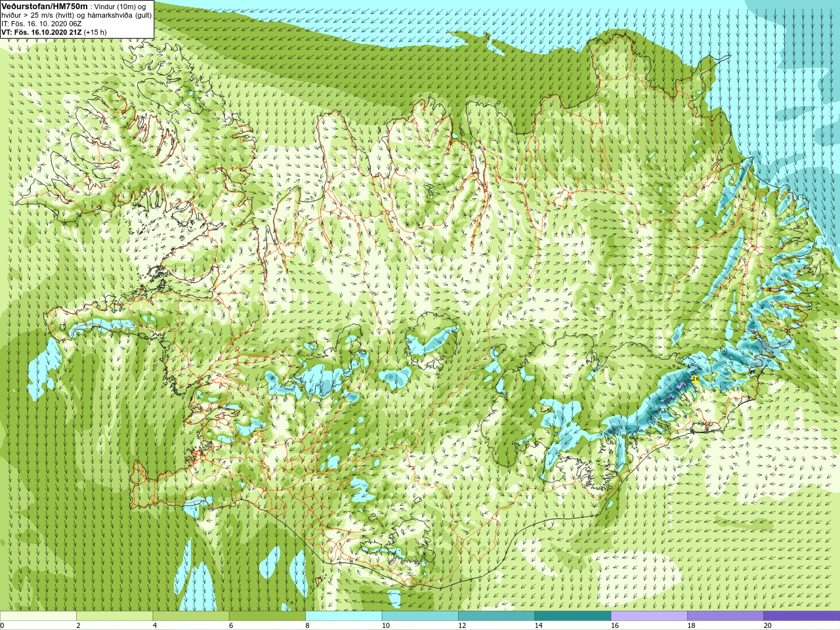The height and width of the screenshot is (630, 840).
Task: Click the yellow "26" peak gust marker
Action: (696, 379)
